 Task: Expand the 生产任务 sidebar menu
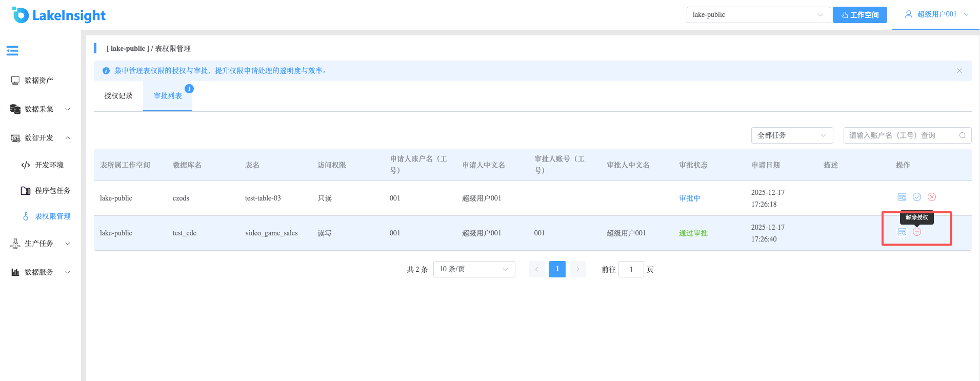pos(40,244)
